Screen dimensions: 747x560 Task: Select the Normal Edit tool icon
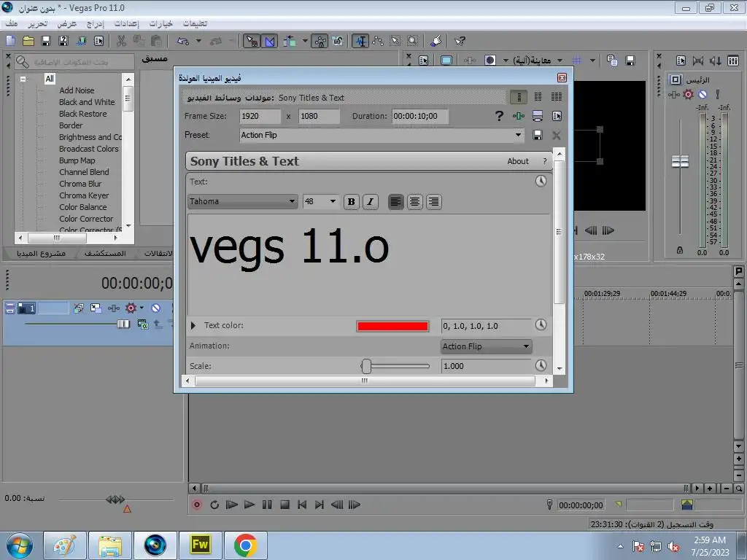[360, 41]
